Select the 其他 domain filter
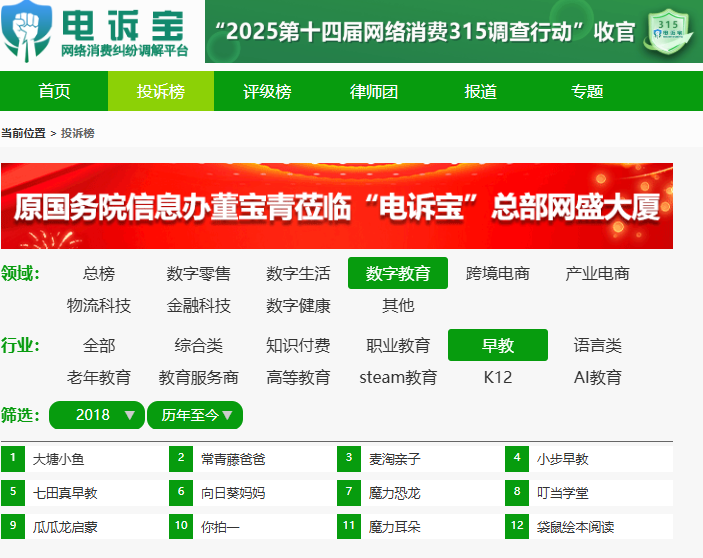The image size is (703, 558). coord(398,305)
